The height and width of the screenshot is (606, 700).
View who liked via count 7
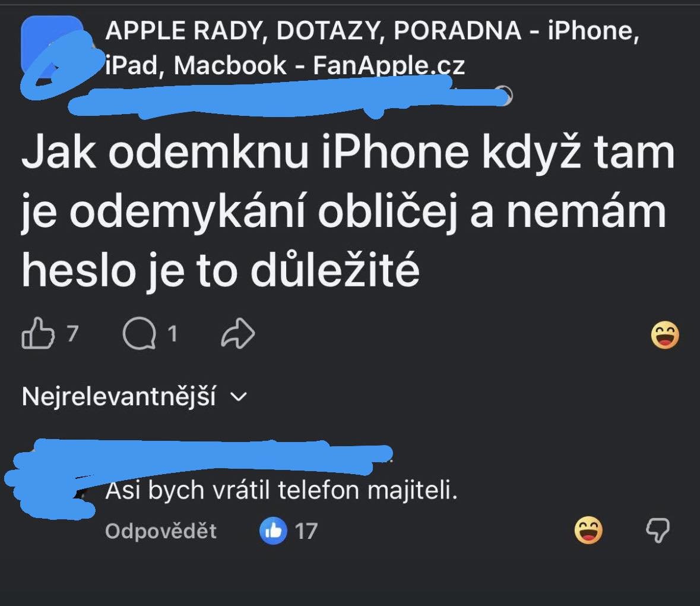[73, 333]
